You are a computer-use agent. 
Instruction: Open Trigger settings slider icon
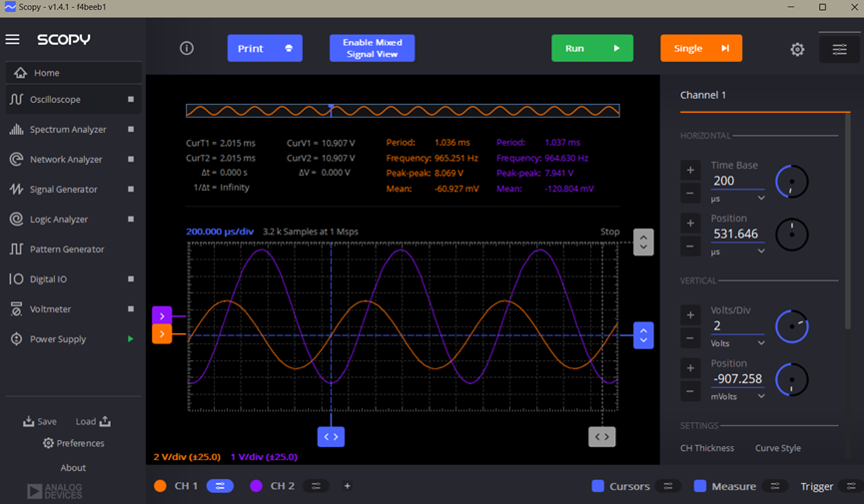(x=851, y=486)
